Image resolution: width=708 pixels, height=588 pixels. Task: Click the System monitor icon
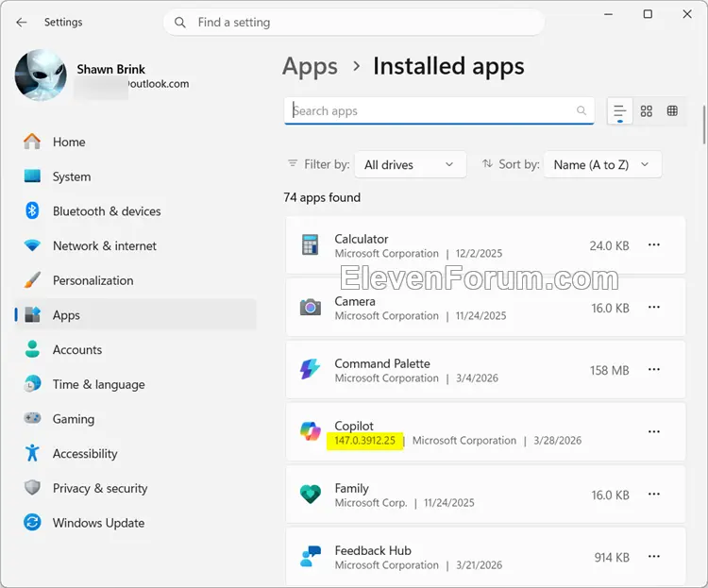tap(32, 176)
